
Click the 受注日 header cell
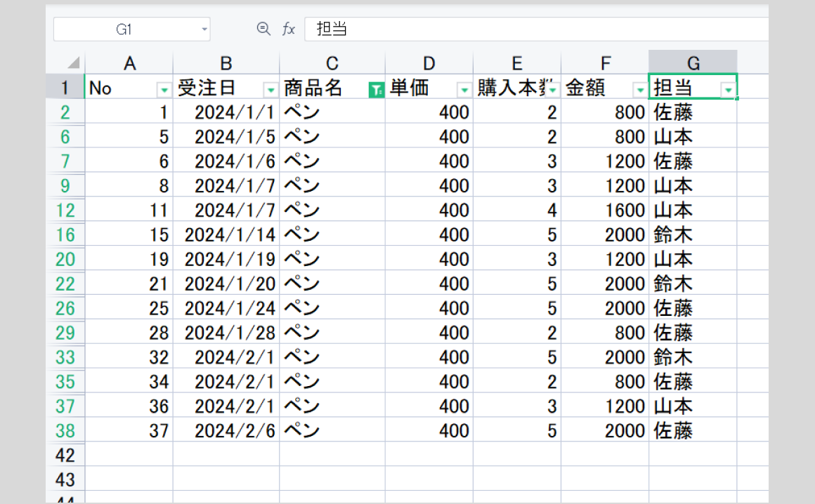tap(226, 87)
